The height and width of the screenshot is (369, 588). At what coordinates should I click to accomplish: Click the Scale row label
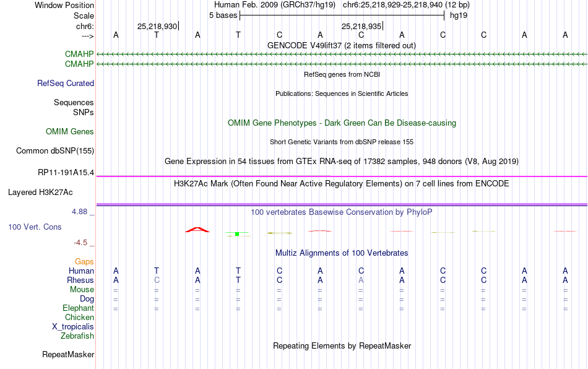(x=84, y=15)
